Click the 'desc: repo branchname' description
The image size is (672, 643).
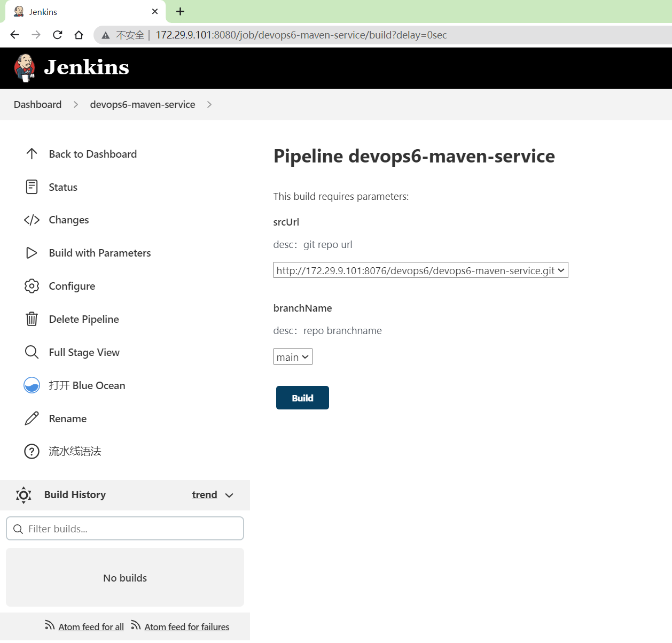click(x=327, y=331)
